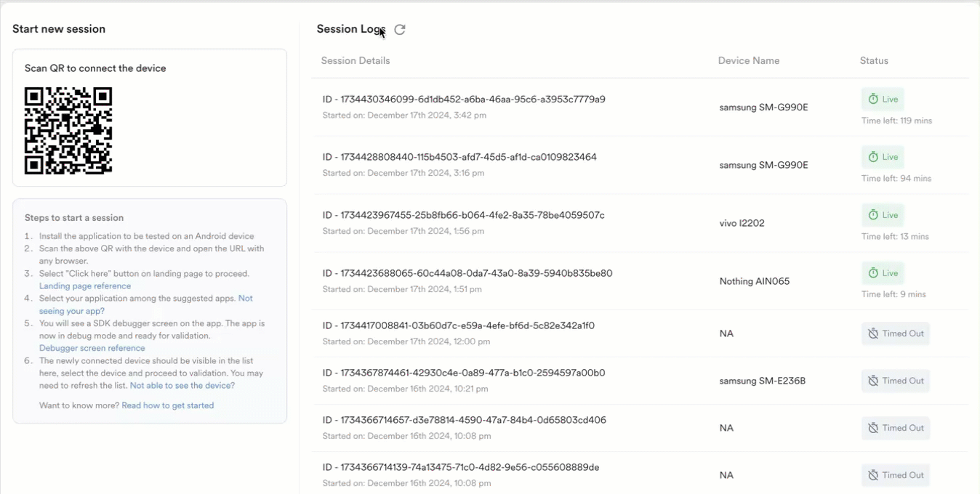
Task: Open the Debugger screen reference link
Action: point(92,349)
